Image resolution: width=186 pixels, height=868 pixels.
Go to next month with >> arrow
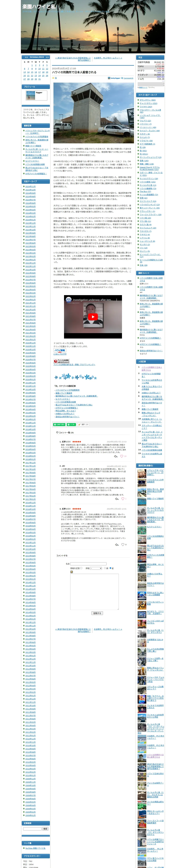click(x=47, y=57)
